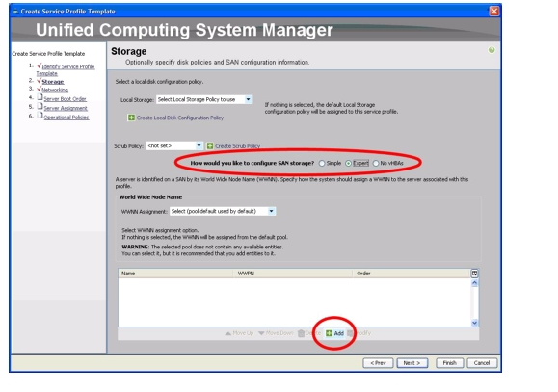
Task: Click the Move Down arrow icon
Action: pyautogui.click(x=261, y=333)
